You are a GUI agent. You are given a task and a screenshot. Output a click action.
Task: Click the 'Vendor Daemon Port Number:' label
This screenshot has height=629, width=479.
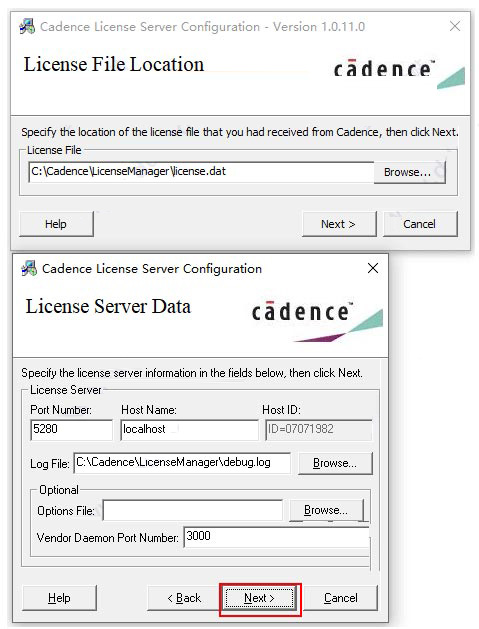[x=108, y=538]
